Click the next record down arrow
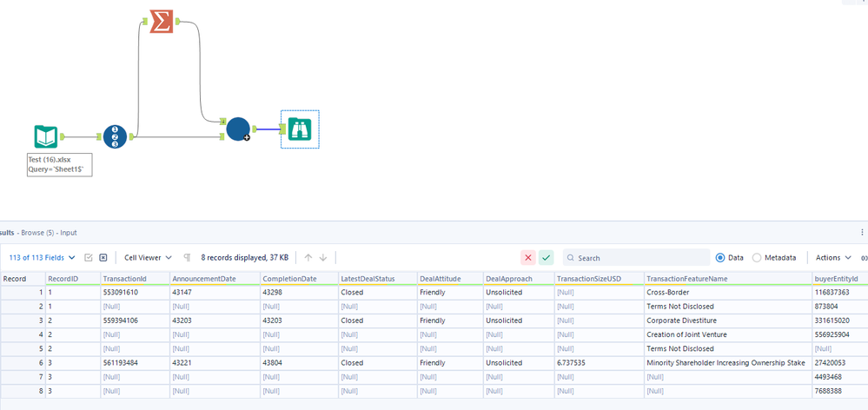This screenshot has width=868, height=410. 323,257
